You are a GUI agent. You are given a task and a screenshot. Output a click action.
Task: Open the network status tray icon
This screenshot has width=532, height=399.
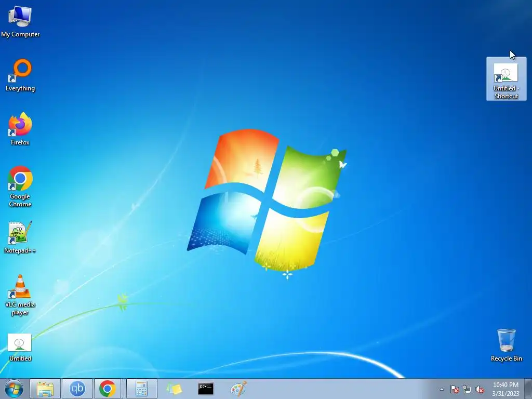click(x=467, y=389)
